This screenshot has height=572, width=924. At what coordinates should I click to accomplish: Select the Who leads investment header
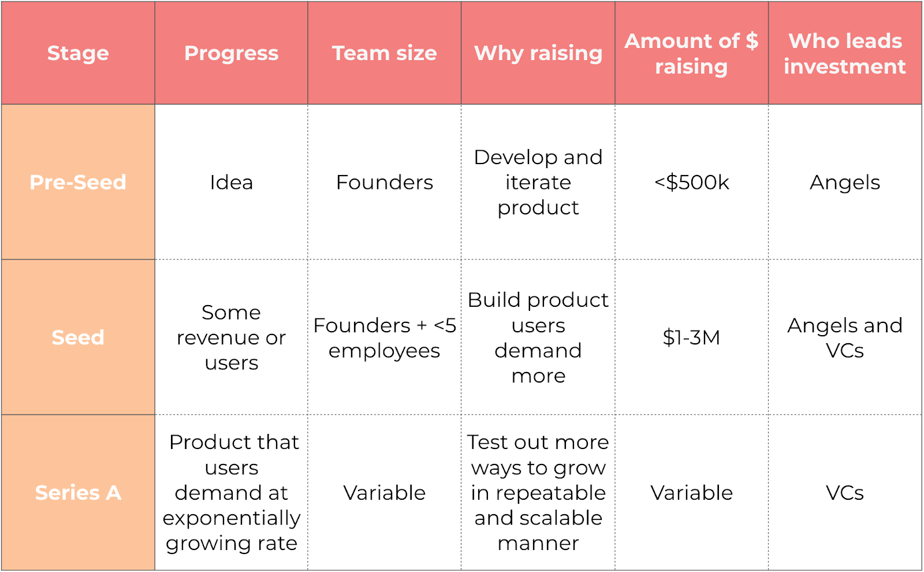tap(845, 53)
